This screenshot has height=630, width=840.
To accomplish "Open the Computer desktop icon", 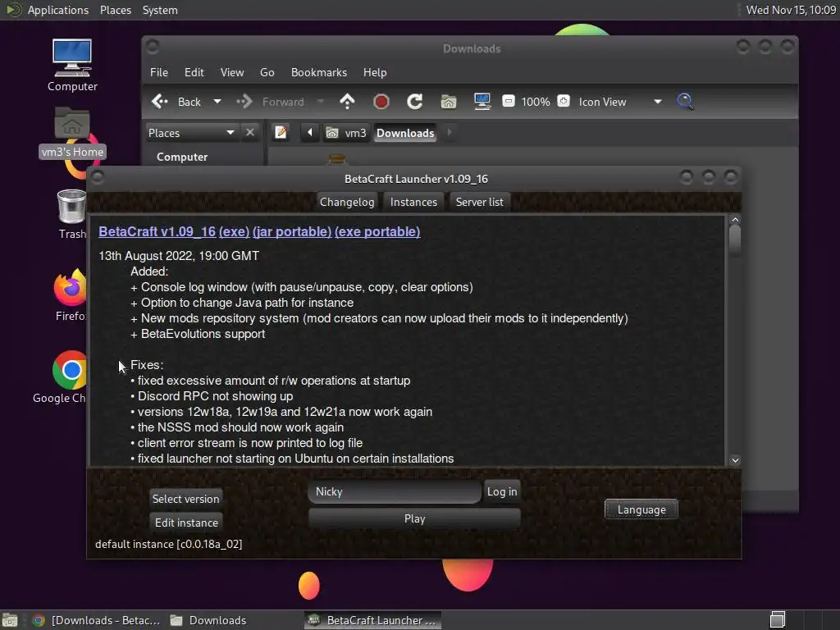I will [72, 65].
